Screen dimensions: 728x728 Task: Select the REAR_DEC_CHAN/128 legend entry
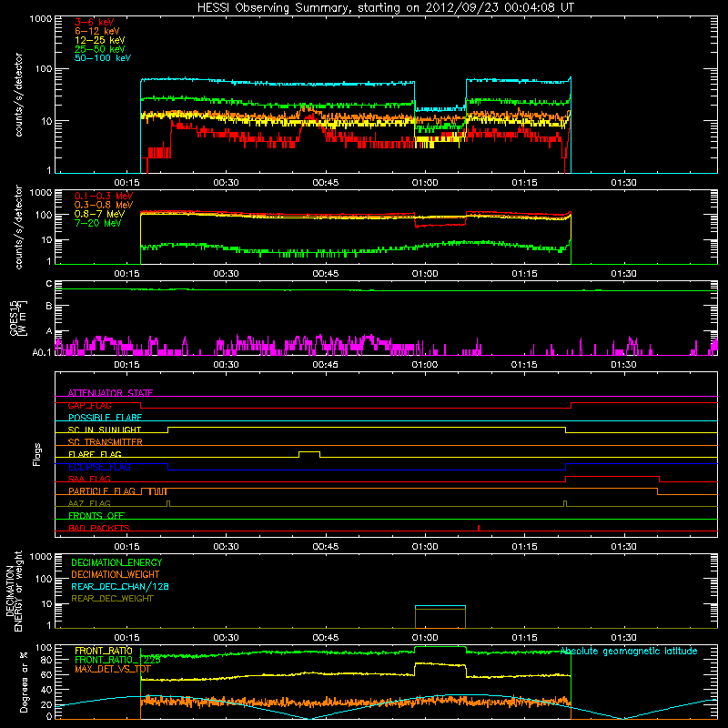(120, 586)
